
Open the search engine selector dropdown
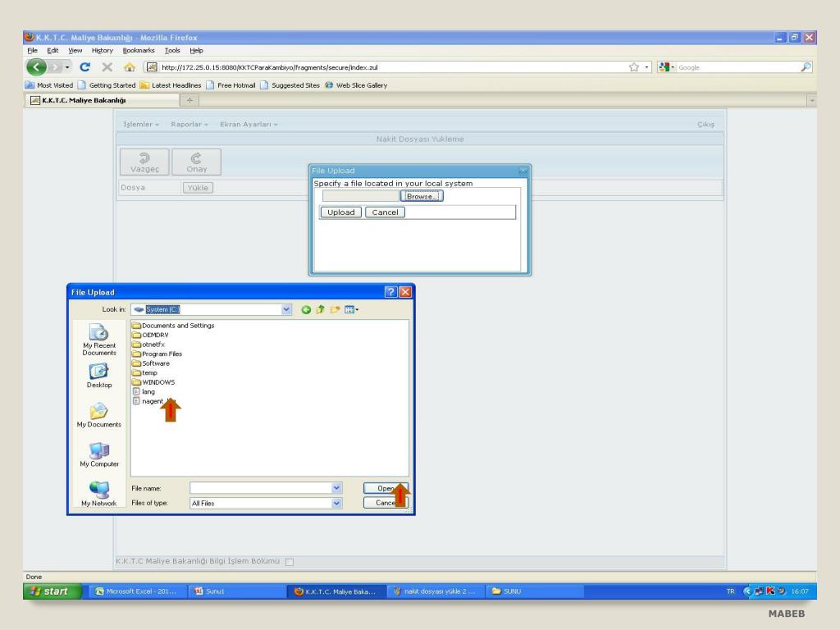(x=666, y=67)
